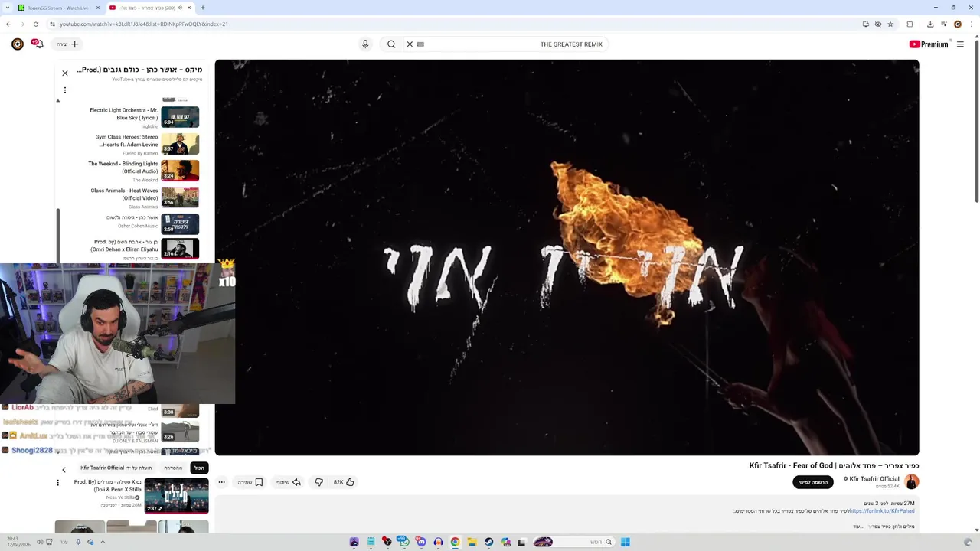Image resolution: width=980 pixels, height=551 pixels.
Task: Open more actions ellipsis under video
Action: [221, 482]
